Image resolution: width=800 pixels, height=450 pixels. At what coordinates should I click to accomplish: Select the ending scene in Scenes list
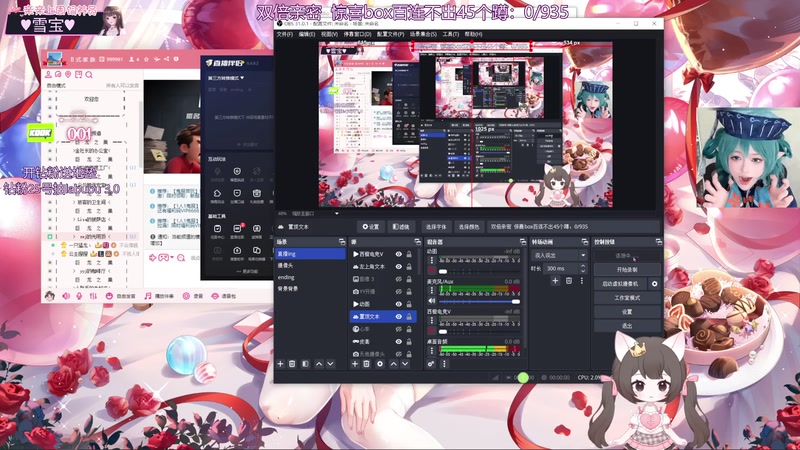coord(310,277)
